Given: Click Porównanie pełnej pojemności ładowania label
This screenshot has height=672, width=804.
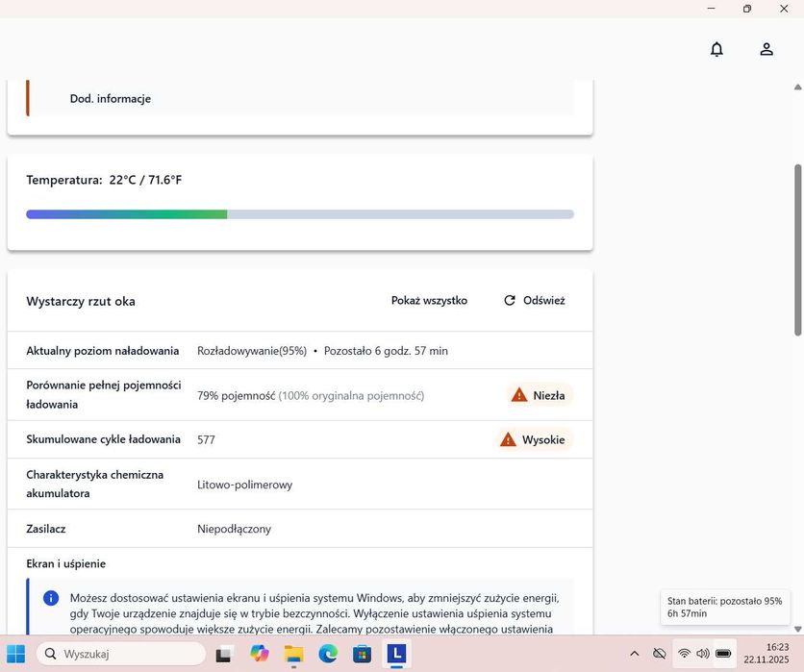Looking at the screenshot, I should (104, 395).
